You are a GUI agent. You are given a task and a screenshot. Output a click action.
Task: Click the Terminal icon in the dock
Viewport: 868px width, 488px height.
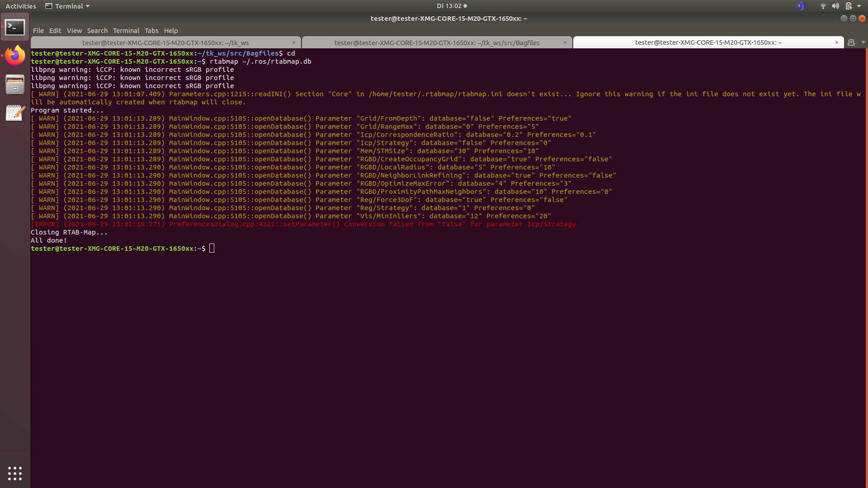click(x=15, y=28)
